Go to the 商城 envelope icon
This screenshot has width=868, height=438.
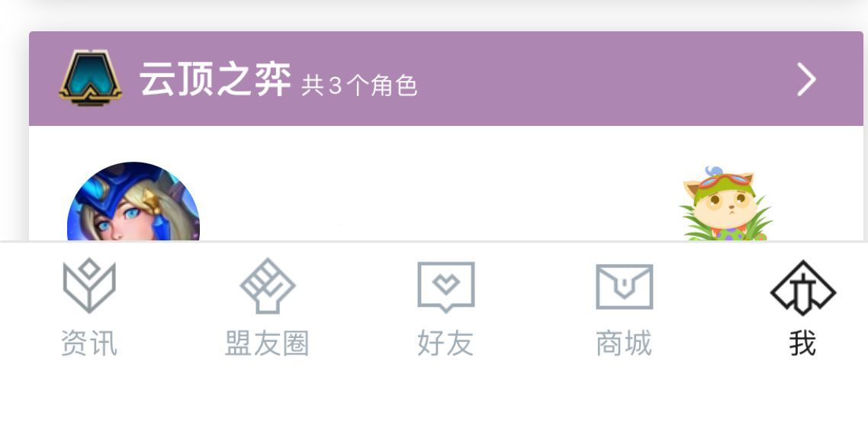(625, 286)
